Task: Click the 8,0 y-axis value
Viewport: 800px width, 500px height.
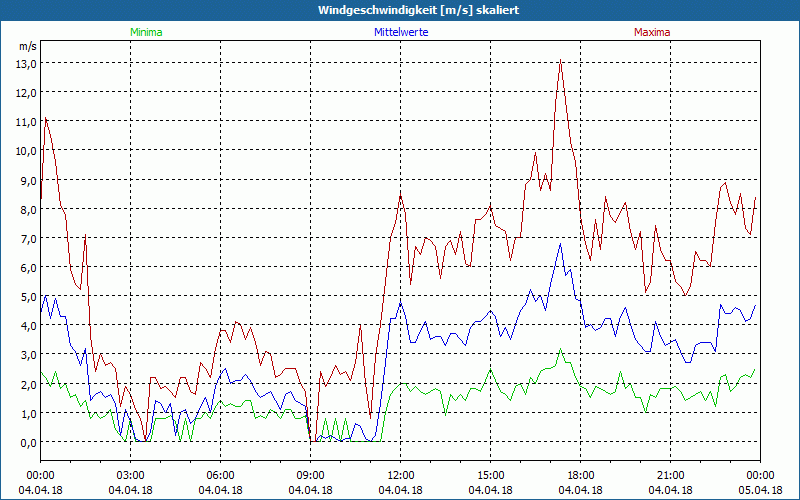Action: pos(29,210)
